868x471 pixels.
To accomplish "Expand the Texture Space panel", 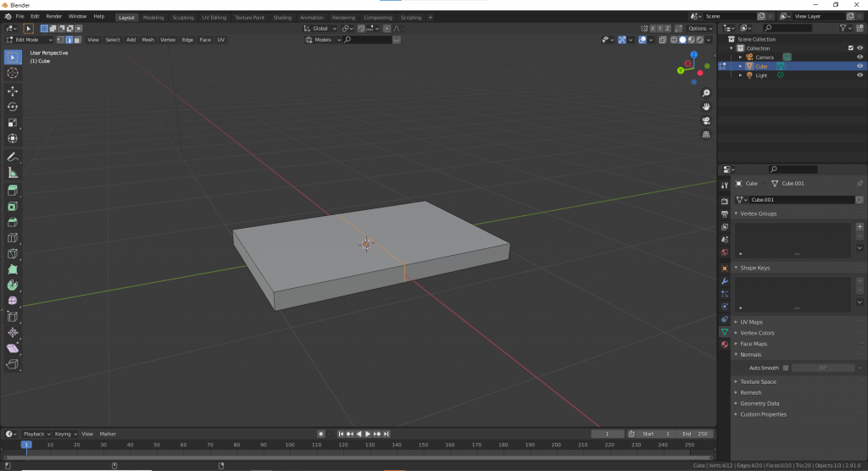I will point(758,381).
